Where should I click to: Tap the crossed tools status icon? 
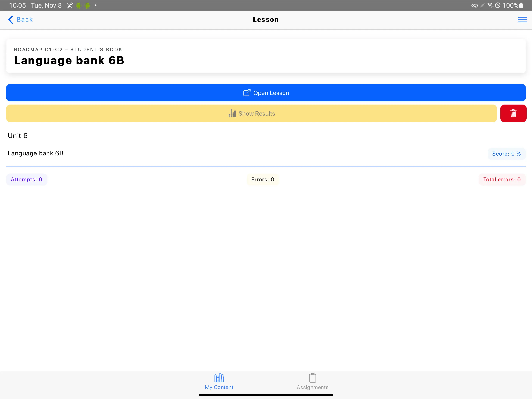[70, 5]
